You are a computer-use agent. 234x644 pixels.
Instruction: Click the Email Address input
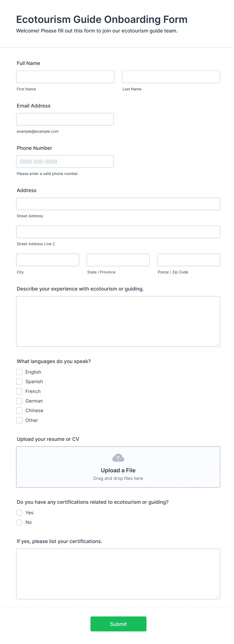pyautogui.click(x=65, y=119)
